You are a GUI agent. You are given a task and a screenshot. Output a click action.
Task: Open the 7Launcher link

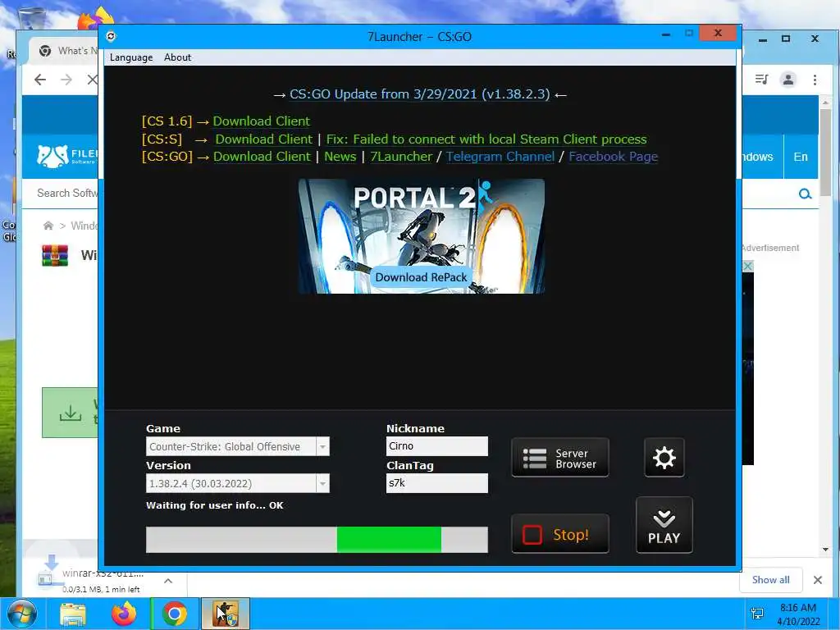click(x=401, y=157)
